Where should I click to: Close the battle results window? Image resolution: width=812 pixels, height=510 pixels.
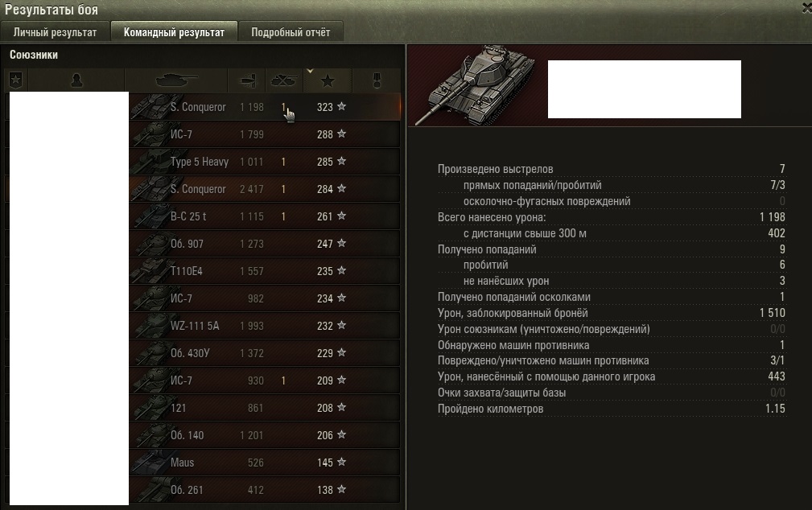807,8
